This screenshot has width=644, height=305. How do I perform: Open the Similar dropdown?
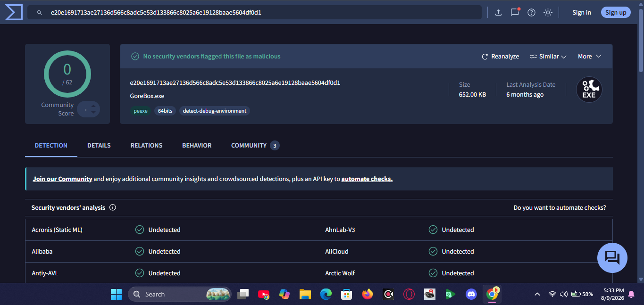coord(548,57)
